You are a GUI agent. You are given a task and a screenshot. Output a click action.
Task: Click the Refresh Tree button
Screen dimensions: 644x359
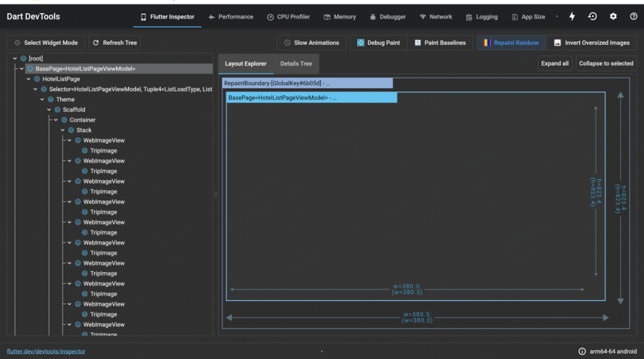click(114, 43)
